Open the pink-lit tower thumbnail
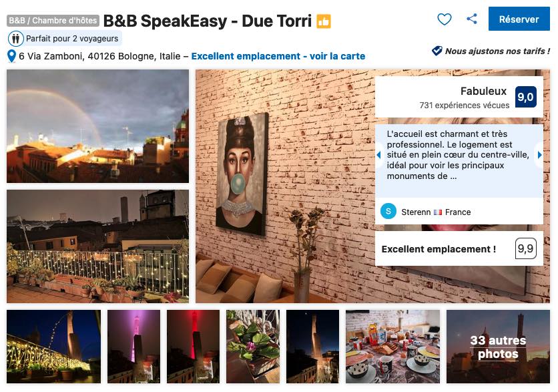558x392 pixels. 133,347
